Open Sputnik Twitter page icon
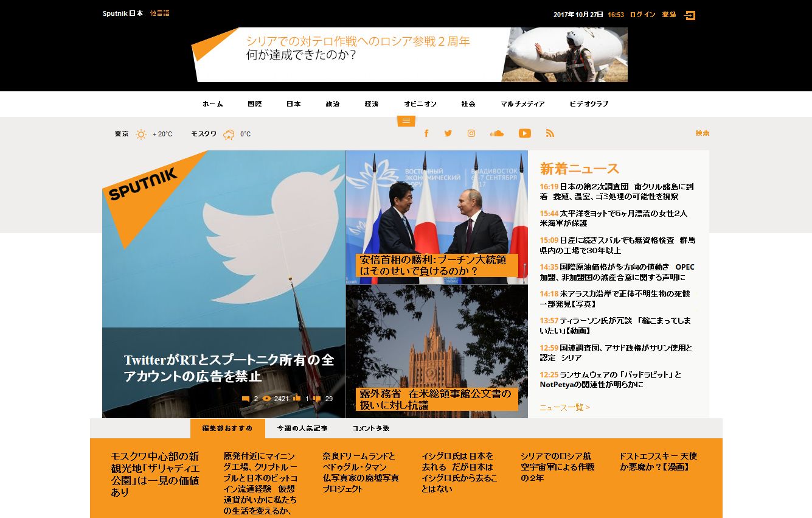This screenshot has height=518, width=812. tap(448, 133)
